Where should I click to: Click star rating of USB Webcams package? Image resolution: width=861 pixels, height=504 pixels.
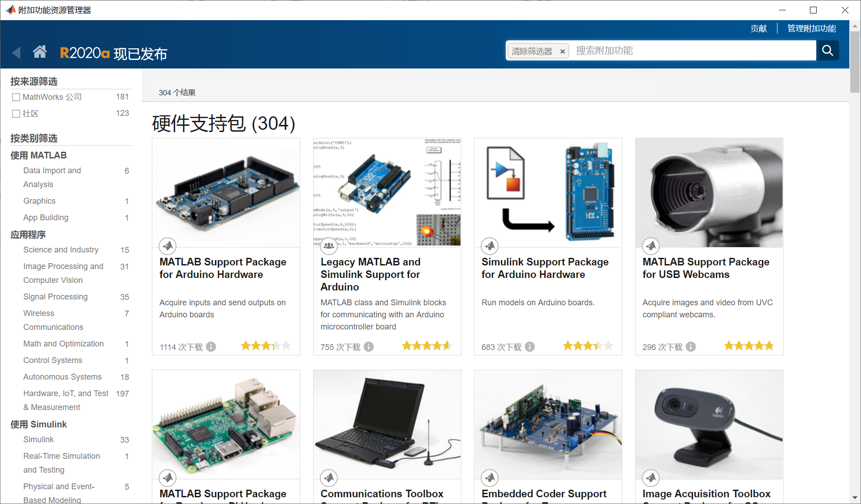coord(749,346)
